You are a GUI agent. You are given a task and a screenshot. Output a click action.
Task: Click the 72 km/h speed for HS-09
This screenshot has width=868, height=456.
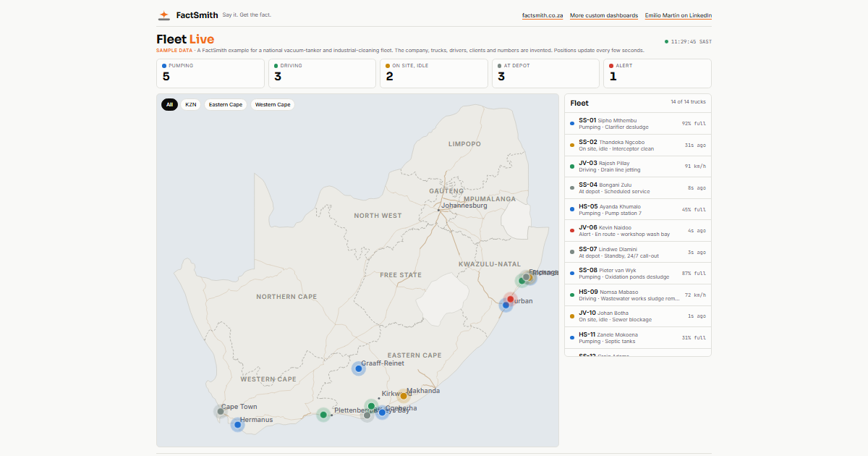coord(695,295)
